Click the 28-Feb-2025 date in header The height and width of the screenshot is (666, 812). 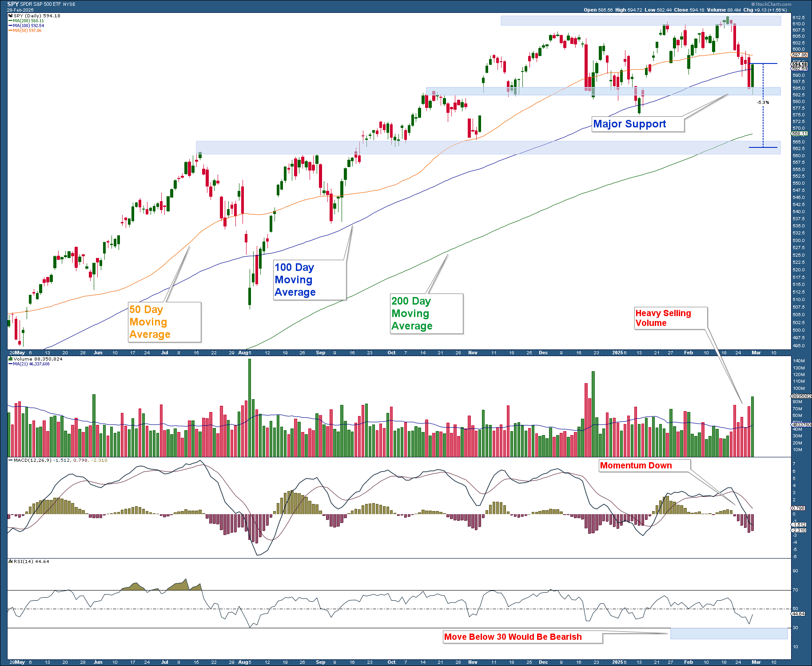click(x=20, y=10)
